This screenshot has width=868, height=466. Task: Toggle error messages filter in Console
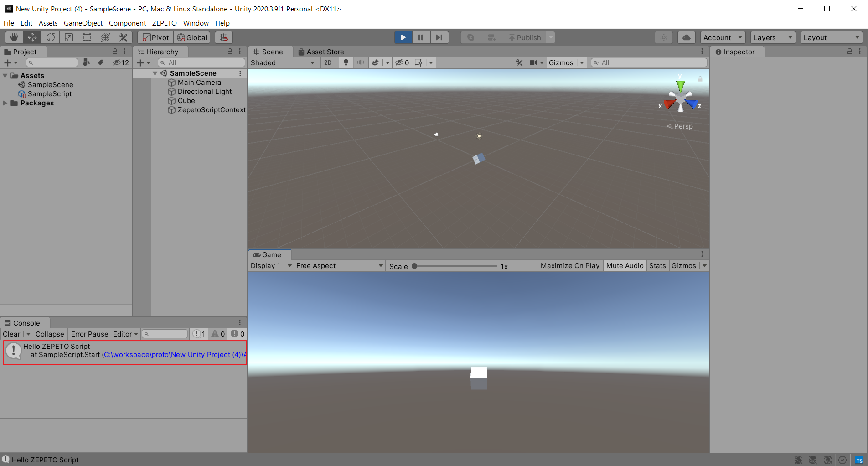coord(238,334)
